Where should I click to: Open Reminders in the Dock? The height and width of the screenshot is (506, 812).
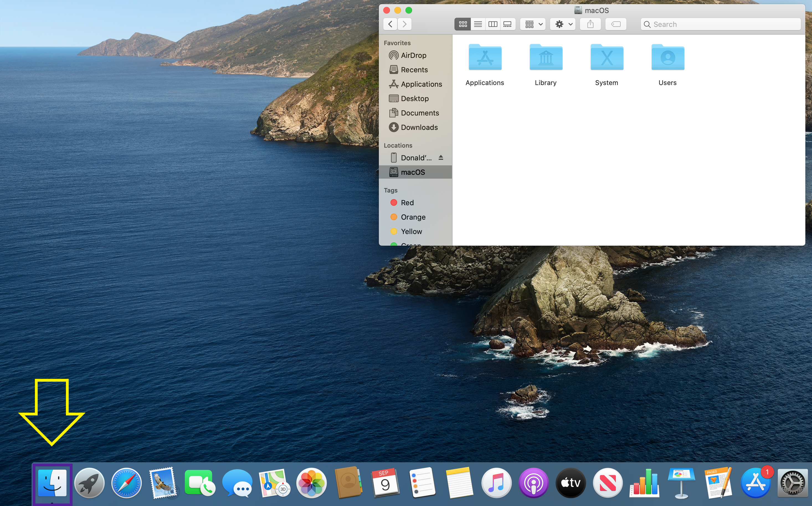[422, 483]
